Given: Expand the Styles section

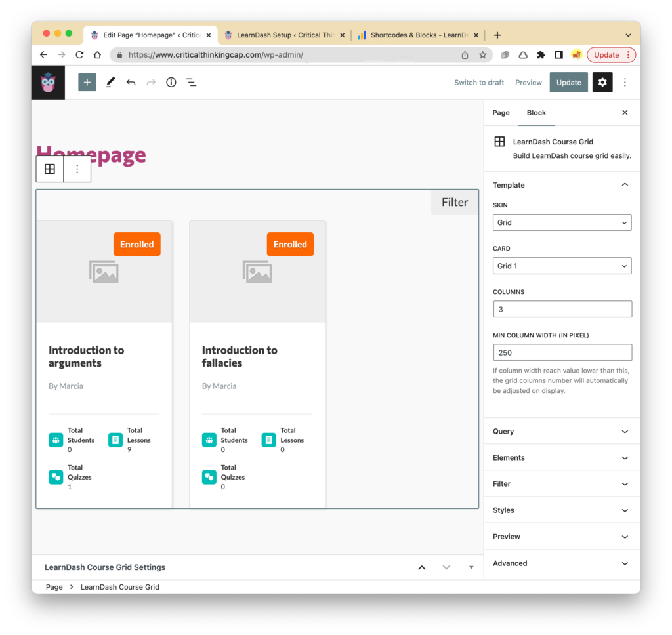Looking at the screenshot, I should coord(562,510).
